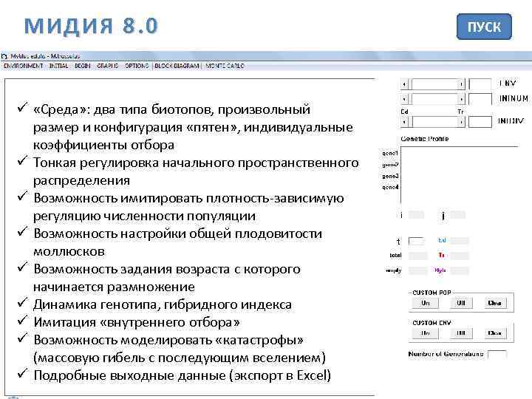Open the ENVIRONMENT menu
The image size is (532, 399).
(24, 66)
